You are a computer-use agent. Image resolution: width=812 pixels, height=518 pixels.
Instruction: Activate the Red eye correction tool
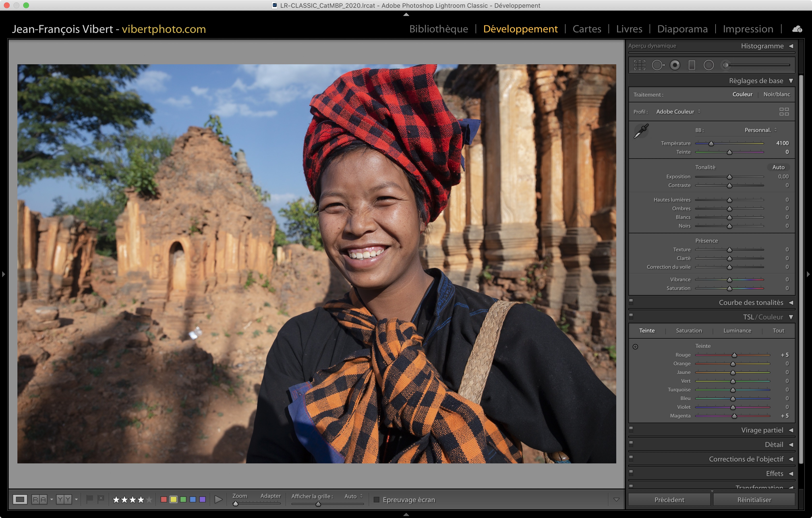coord(675,65)
